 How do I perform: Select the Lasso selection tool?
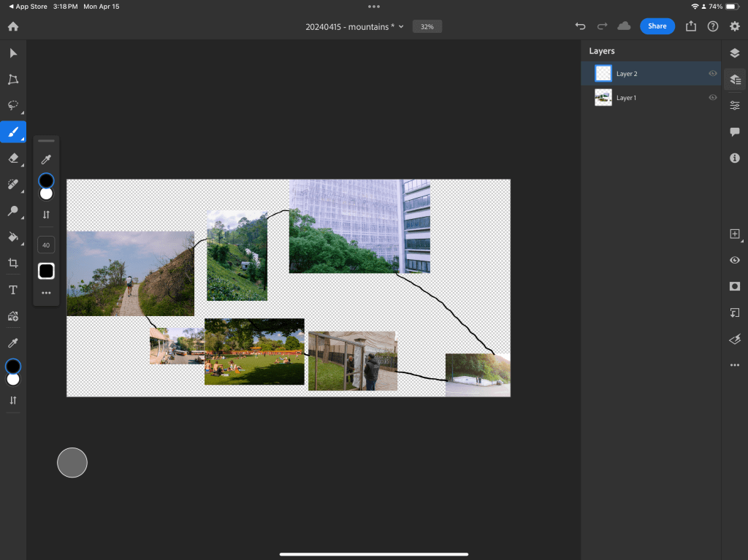13,105
